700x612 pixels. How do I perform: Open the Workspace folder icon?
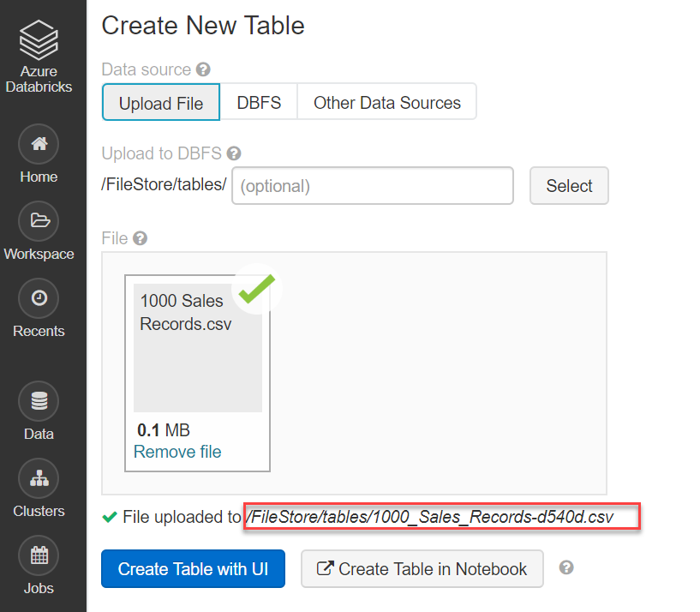(39, 221)
